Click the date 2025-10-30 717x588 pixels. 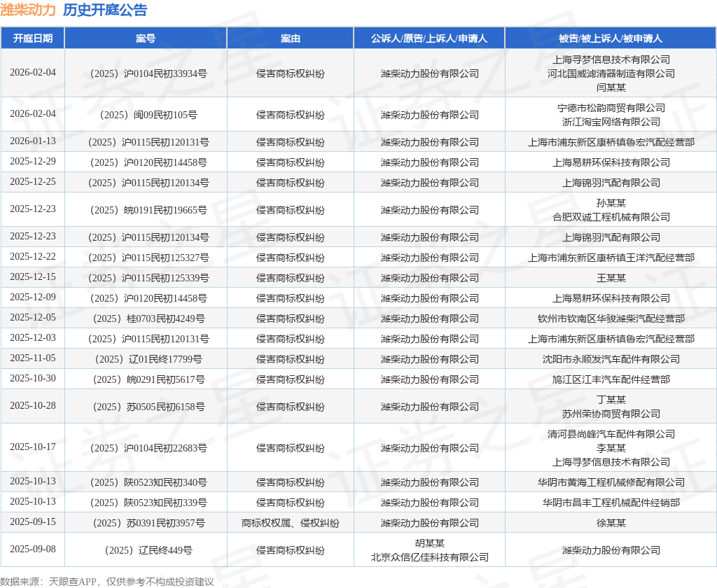(33, 379)
